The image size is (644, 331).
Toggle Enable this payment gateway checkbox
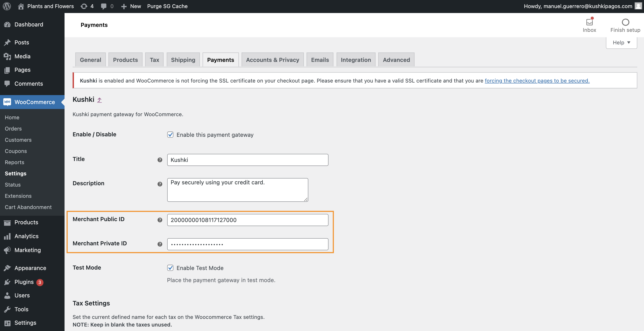pyautogui.click(x=170, y=135)
